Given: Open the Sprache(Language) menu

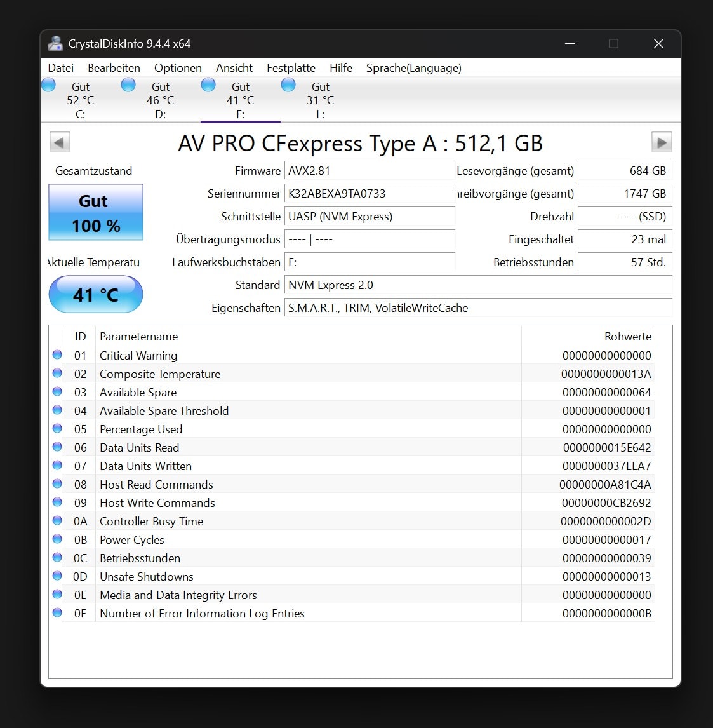Looking at the screenshot, I should coord(414,68).
